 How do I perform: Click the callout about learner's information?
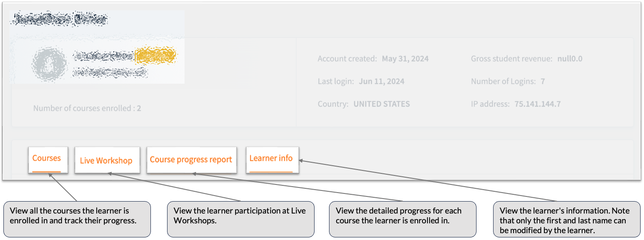point(567,219)
